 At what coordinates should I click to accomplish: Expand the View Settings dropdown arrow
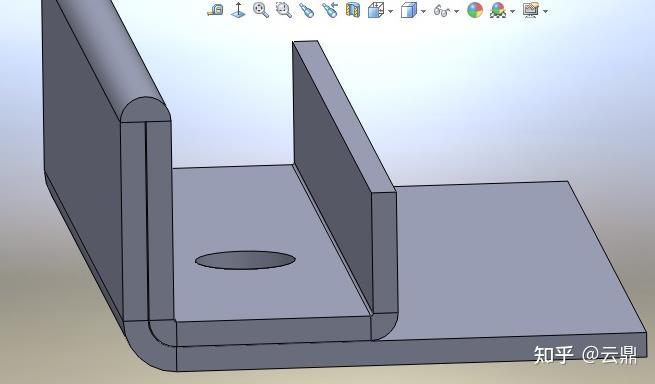click(546, 11)
